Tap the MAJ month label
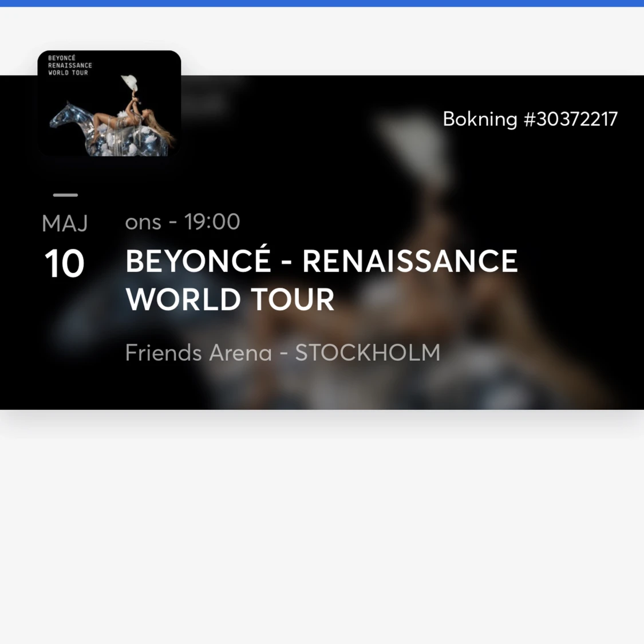 65,224
